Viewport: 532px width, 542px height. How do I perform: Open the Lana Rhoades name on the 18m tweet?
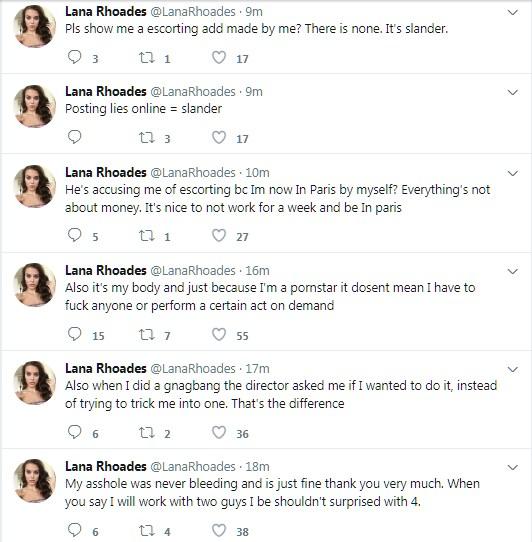point(106,466)
